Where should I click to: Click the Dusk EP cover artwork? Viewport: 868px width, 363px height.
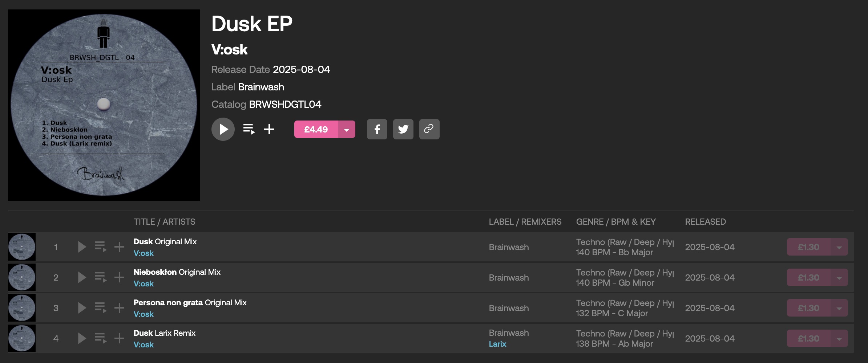104,105
